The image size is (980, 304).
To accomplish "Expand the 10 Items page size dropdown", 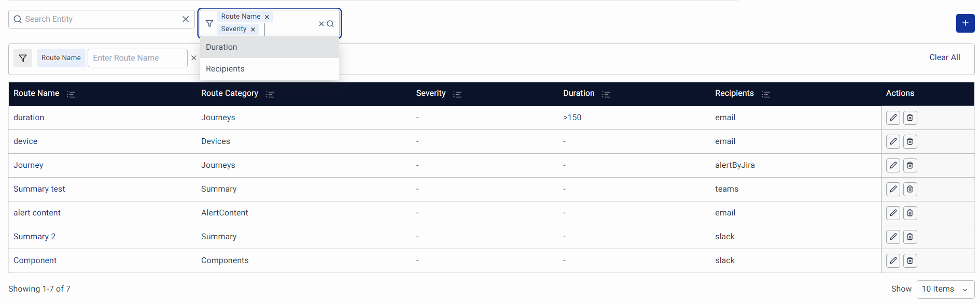I will [945, 289].
